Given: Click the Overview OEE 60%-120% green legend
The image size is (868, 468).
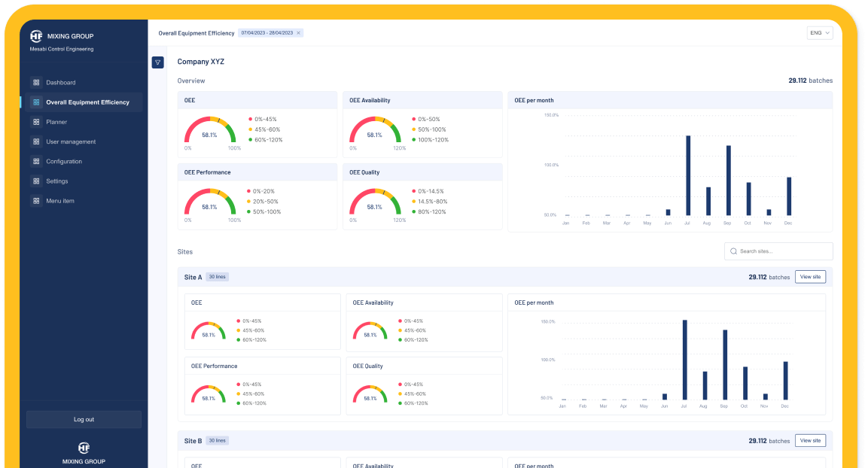Looking at the screenshot, I should (265, 140).
